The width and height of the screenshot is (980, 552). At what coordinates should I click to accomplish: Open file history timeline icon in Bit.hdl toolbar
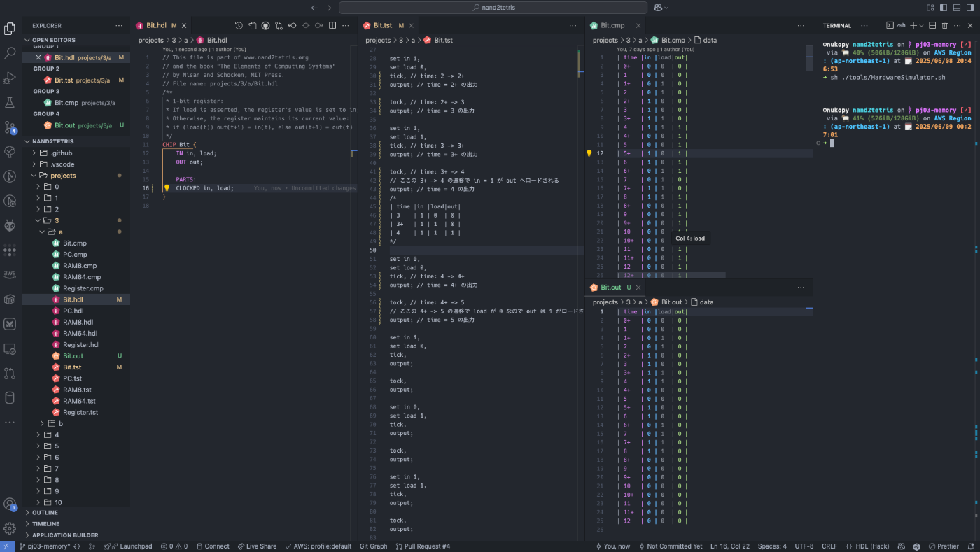pyautogui.click(x=239, y=25)
